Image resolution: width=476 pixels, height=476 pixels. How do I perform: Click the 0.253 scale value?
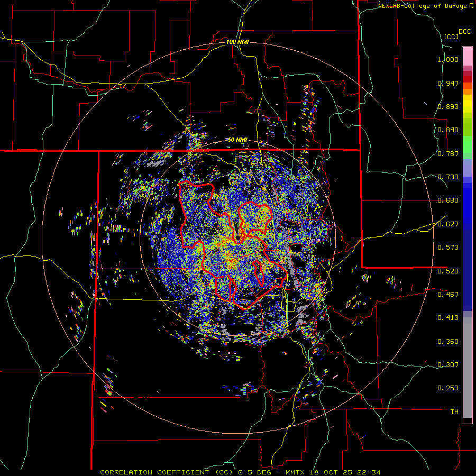pyautogui.click(x=448, y=388)
